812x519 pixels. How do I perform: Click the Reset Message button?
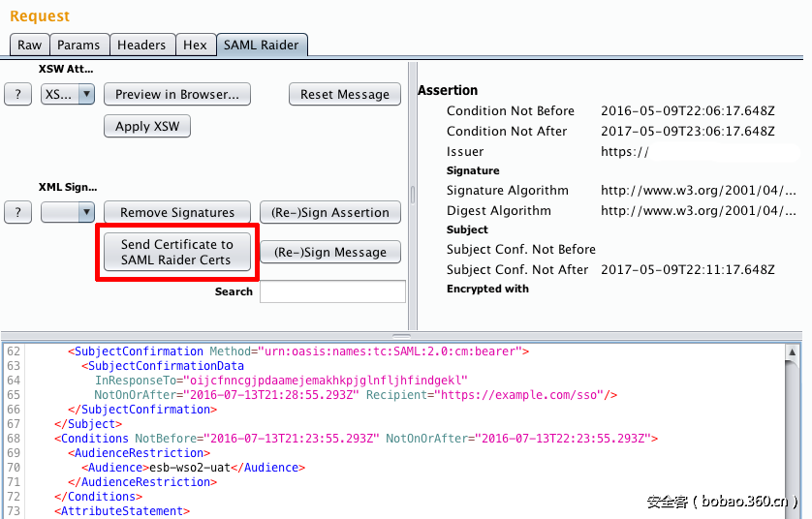344,94
